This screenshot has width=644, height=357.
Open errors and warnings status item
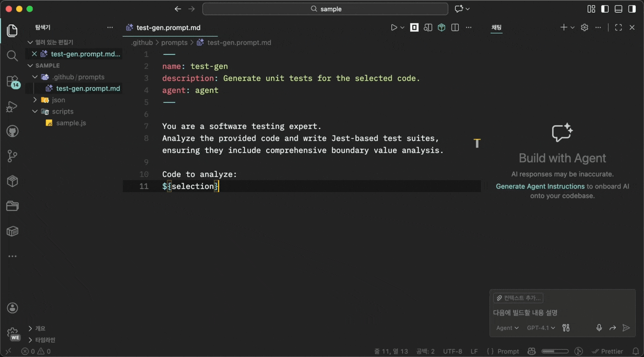click(36, 351)
